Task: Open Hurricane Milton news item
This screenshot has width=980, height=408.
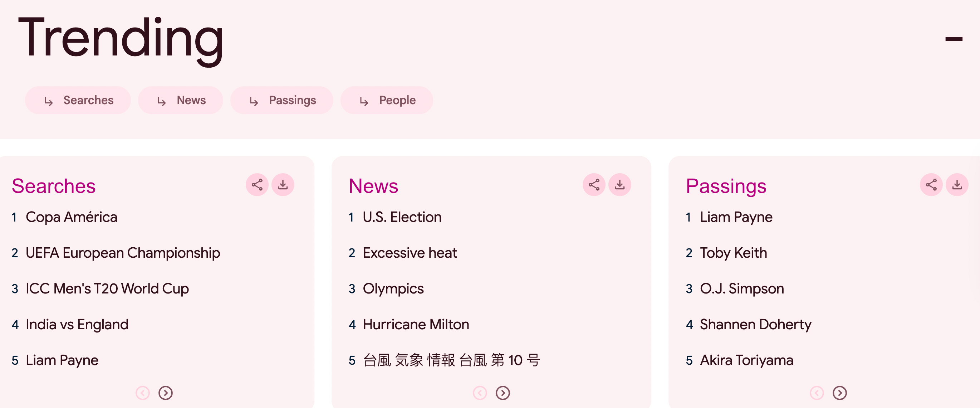Action: pyautogui.click(x=416, y=325)
